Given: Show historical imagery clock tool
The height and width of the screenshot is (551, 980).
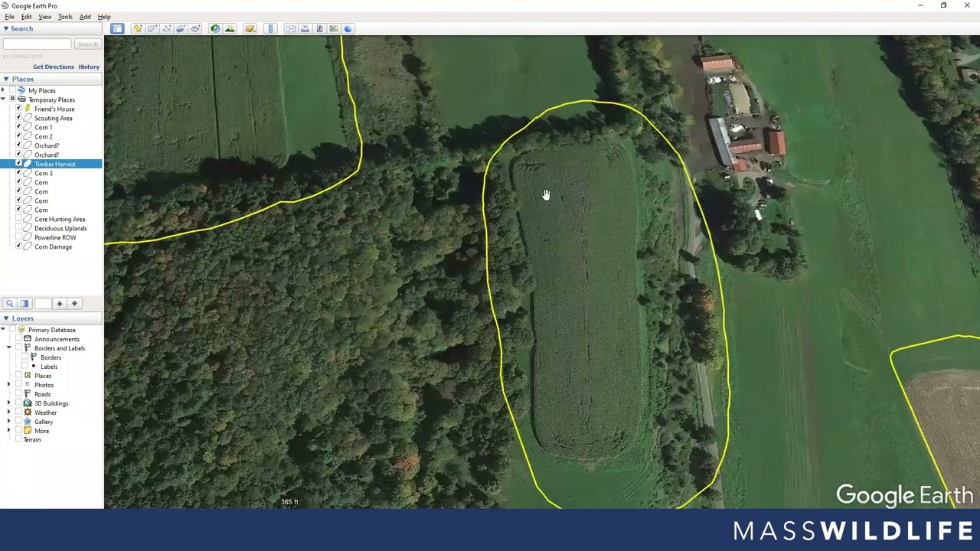Looking at the screenshot, I should point(215,28).
